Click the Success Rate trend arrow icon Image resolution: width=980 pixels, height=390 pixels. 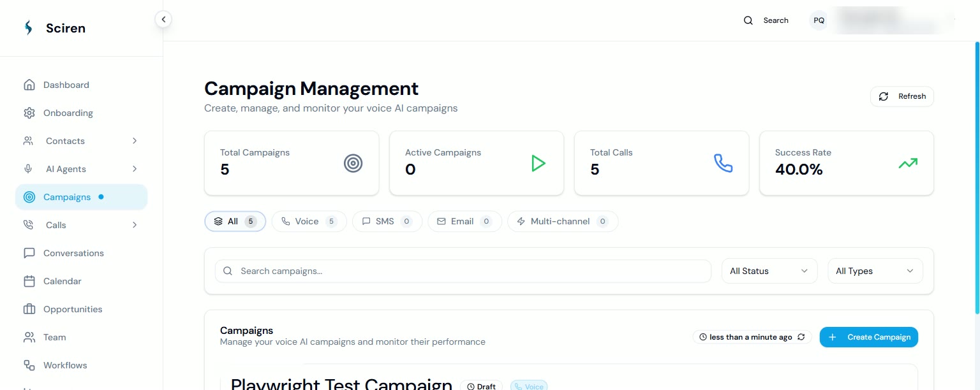908,163
